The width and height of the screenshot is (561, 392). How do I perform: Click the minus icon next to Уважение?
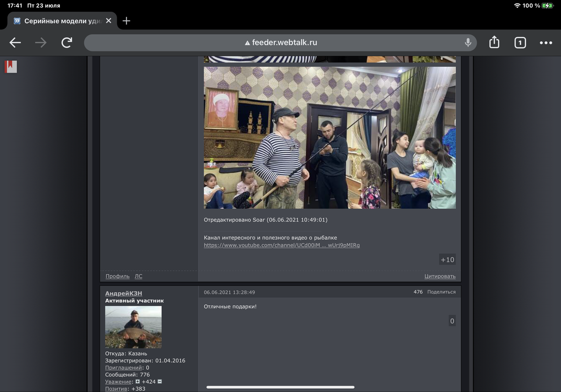coord(160,382)
